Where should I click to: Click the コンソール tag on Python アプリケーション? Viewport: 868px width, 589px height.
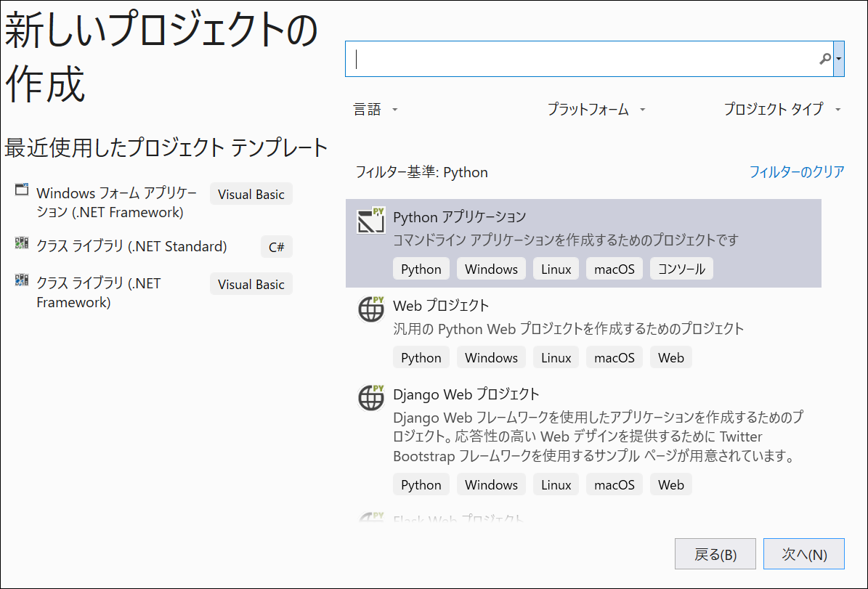click(681, 269)
